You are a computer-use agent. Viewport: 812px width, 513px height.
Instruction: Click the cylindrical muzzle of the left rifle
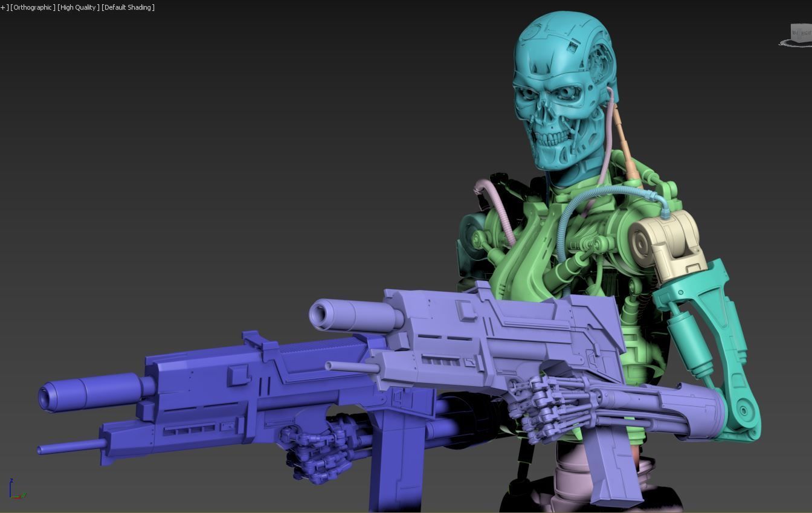tap(91, 392)
